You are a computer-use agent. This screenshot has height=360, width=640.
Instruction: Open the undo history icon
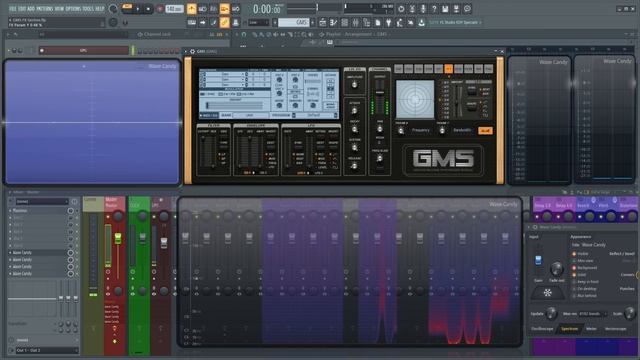(x=401, y=9)
